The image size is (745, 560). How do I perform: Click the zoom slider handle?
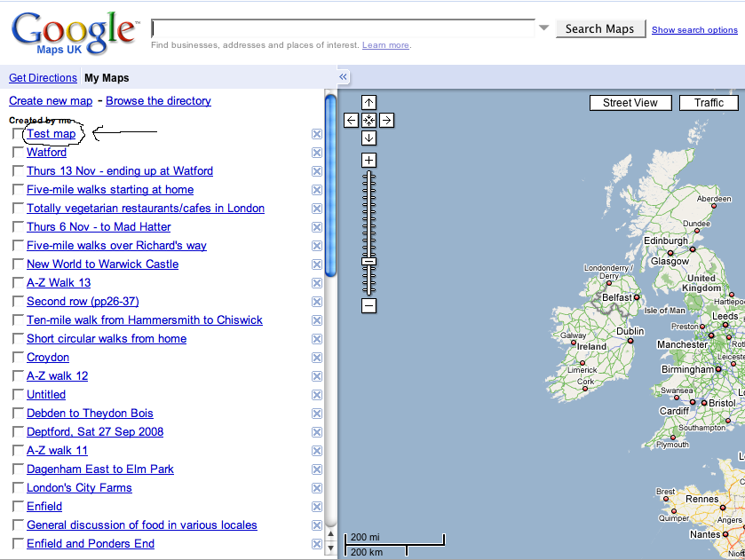pos(369,261)
